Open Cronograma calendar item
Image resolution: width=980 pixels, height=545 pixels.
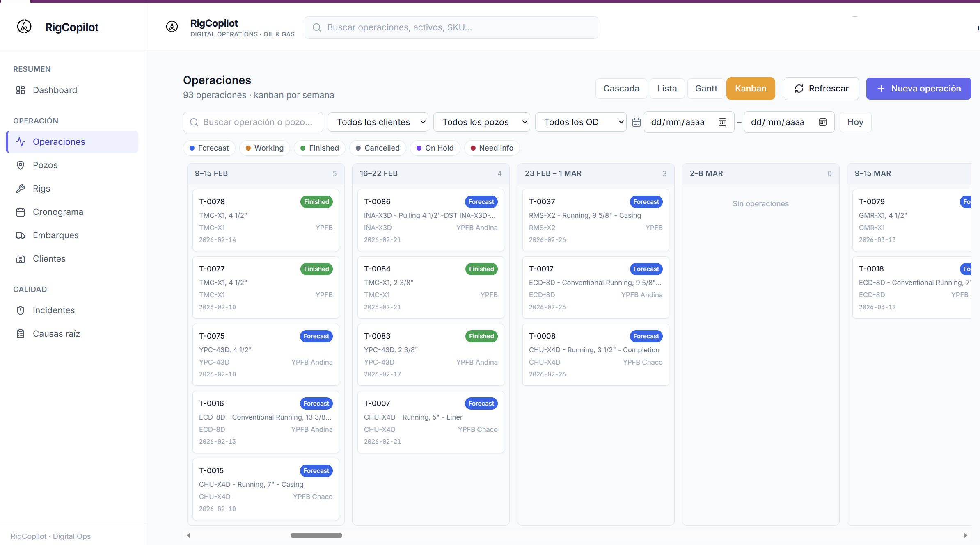point(72,212)
